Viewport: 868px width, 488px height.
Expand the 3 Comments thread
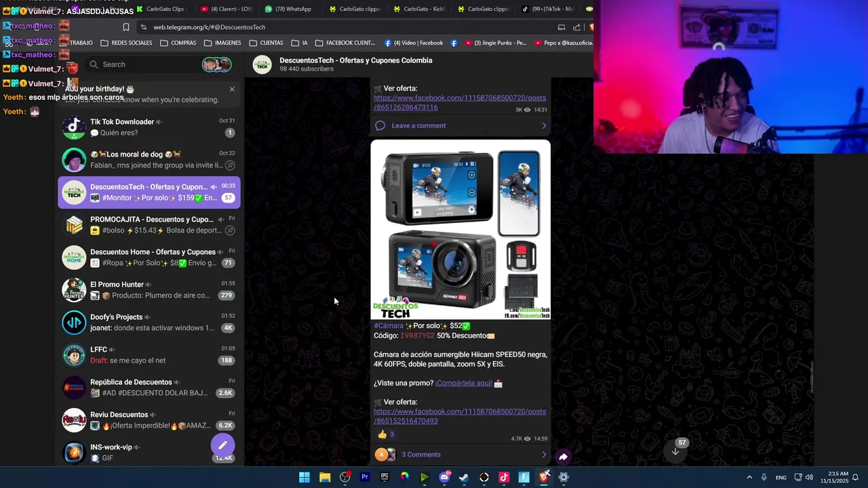460,455
